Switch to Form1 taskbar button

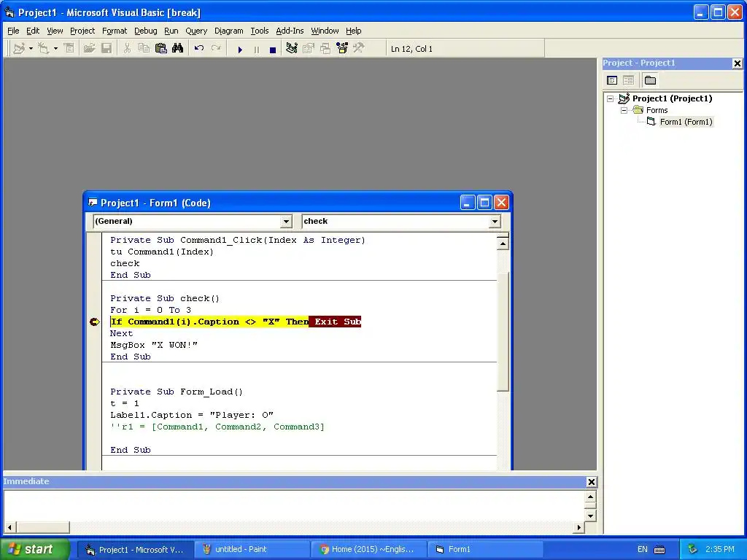[485, 550]
